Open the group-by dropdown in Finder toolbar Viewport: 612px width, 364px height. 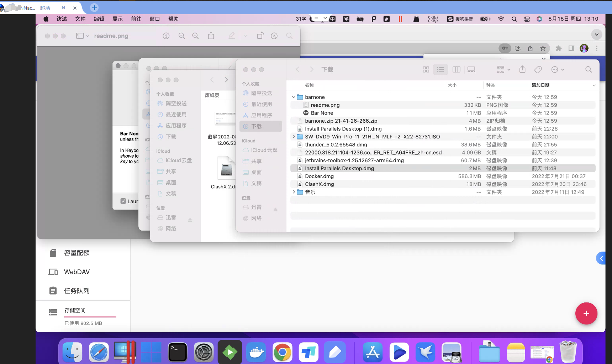[503, 70]
